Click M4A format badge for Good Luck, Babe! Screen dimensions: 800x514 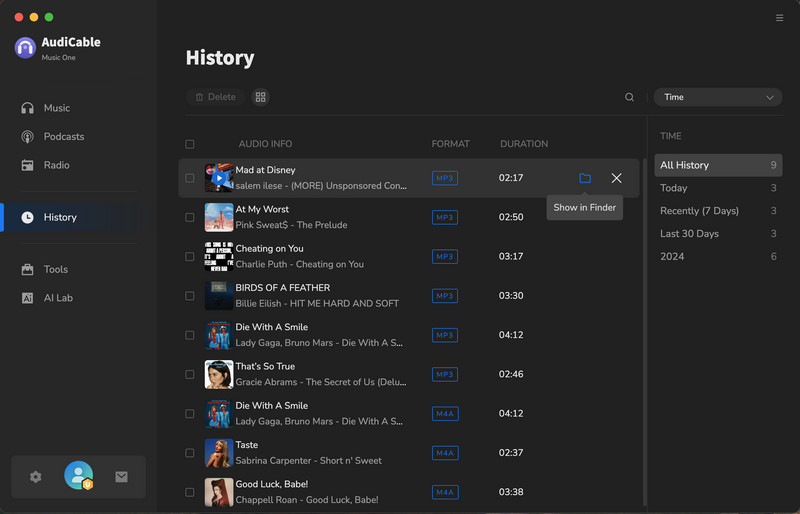point(445,492)
